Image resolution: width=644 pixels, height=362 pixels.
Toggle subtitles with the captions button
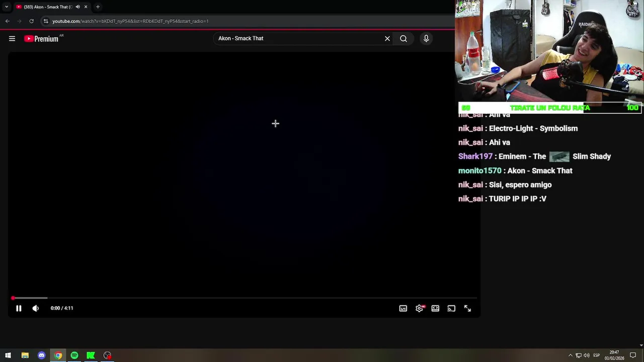403,309
